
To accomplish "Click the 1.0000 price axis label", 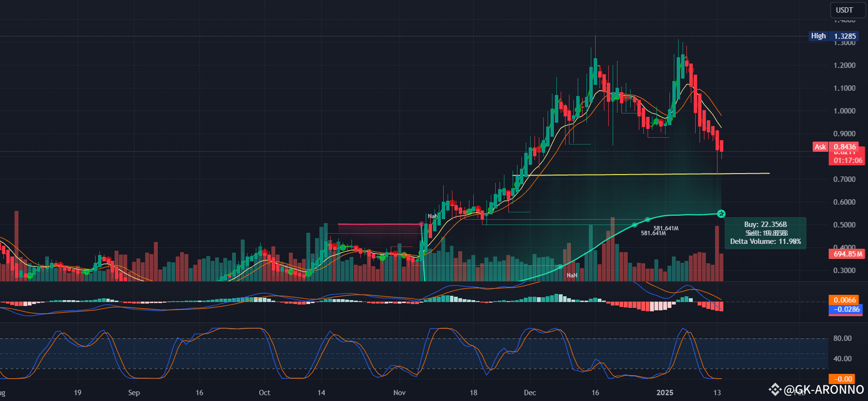I will tap(844, 111).
